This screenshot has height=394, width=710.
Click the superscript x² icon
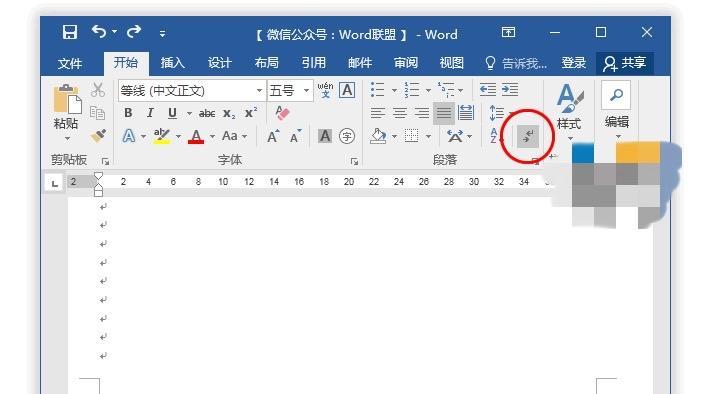click(250, 113)
